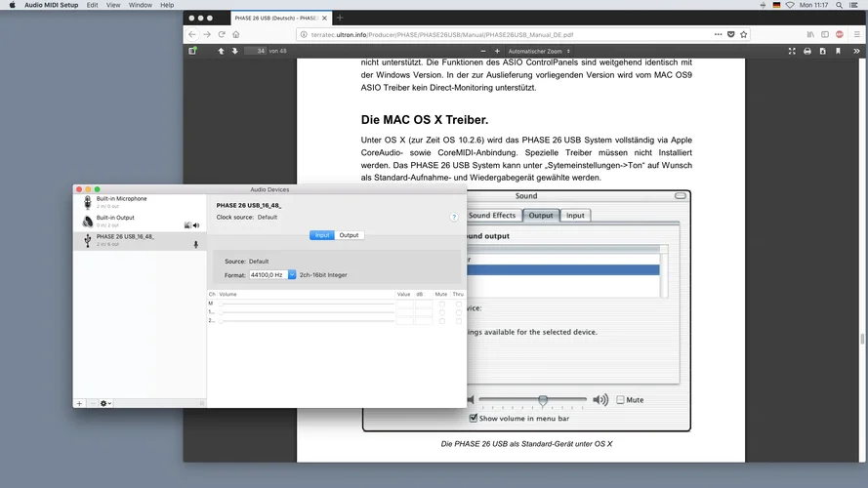Bookmark this page with star icon
868x488 pixels.
tap(743, 34)
